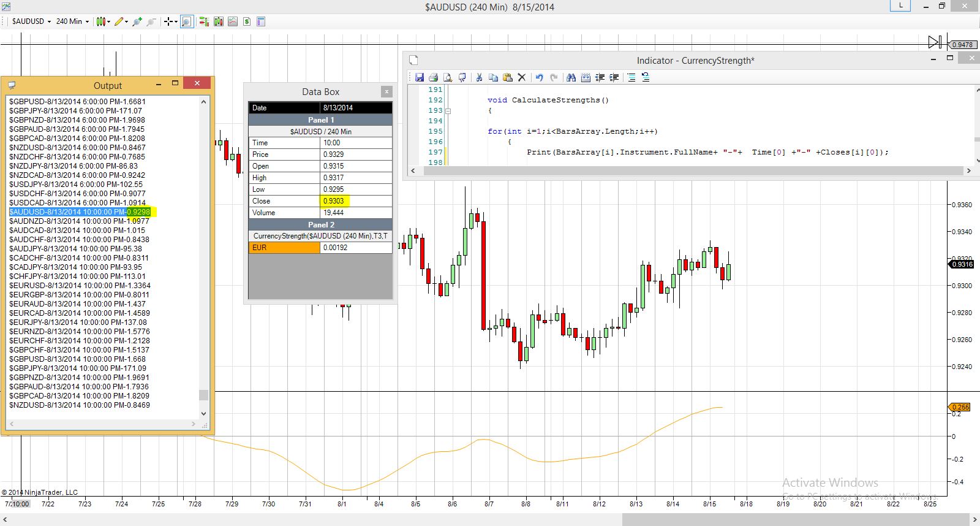The image size is (980, 526).
Task: Click the CalculateStrengths method on line 192
Action: [x=548, y=100]
